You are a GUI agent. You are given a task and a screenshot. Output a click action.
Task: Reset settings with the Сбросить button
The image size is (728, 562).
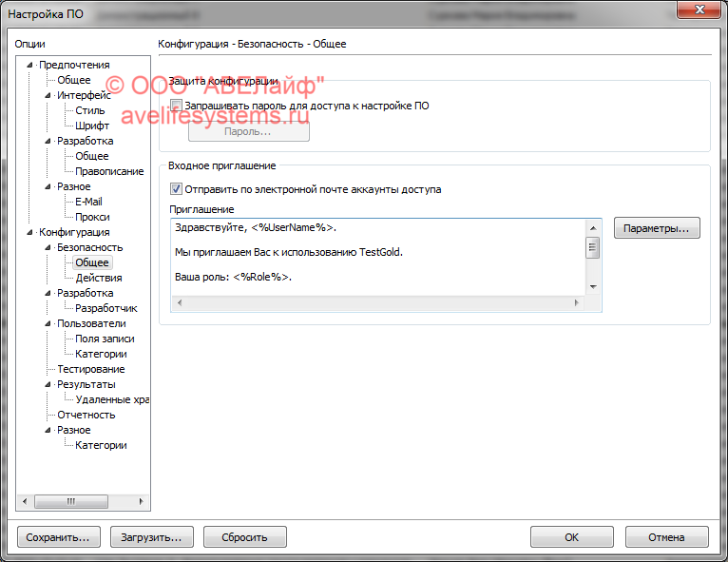[244, 537]
